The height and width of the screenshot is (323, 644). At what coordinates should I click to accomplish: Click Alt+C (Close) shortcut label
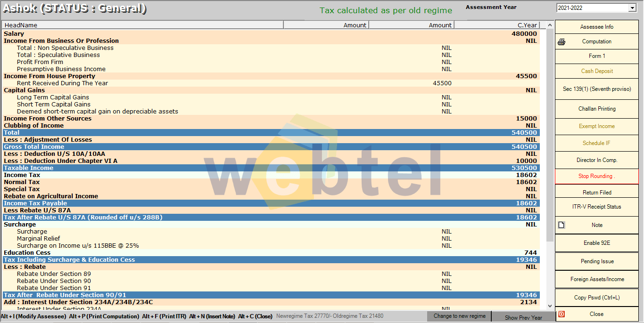(255, 316)
